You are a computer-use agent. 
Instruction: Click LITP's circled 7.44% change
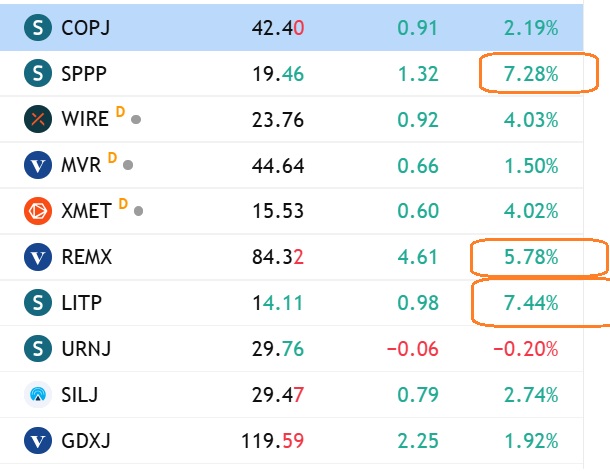coord(531,303)
